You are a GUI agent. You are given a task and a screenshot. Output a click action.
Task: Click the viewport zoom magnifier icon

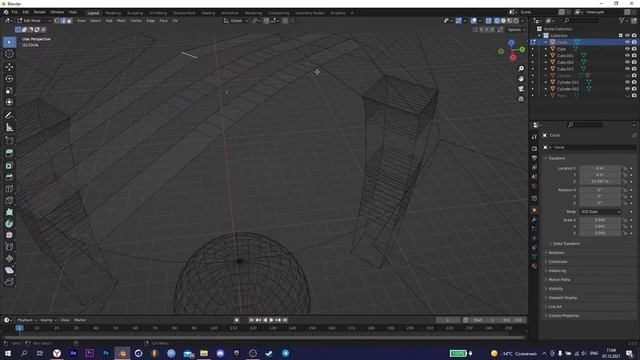[521, 69]
